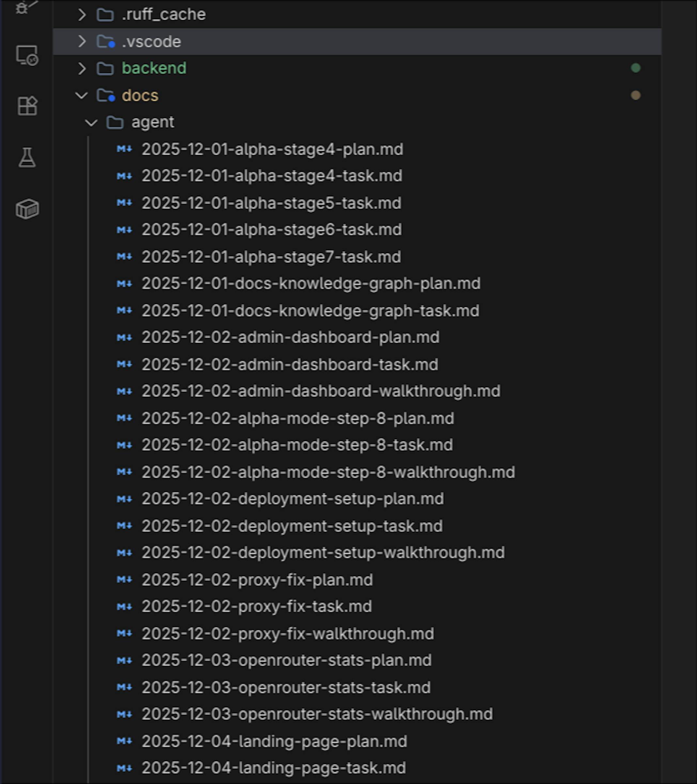Collapse the agent folder chevron
697x784 pixels.
tap(91, 122)
